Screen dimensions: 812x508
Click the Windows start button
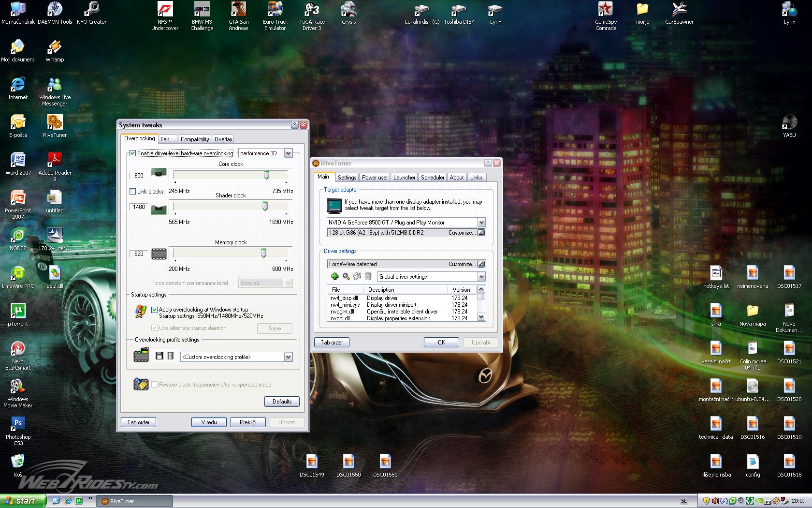(x=23, y=501)
